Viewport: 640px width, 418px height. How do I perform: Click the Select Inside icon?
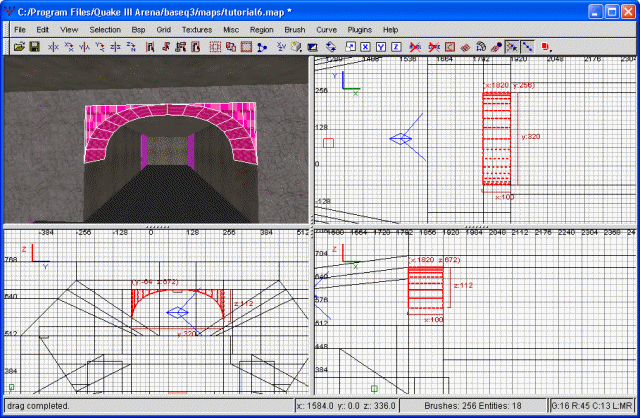click(196, 47)
